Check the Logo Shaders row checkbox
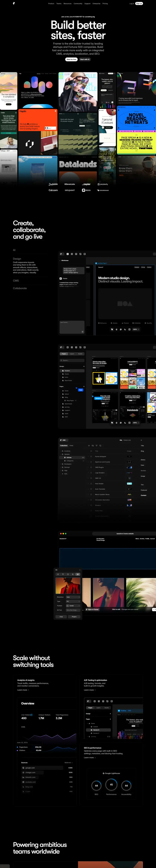Screen dimensions: 156x868 click(91, 473)
